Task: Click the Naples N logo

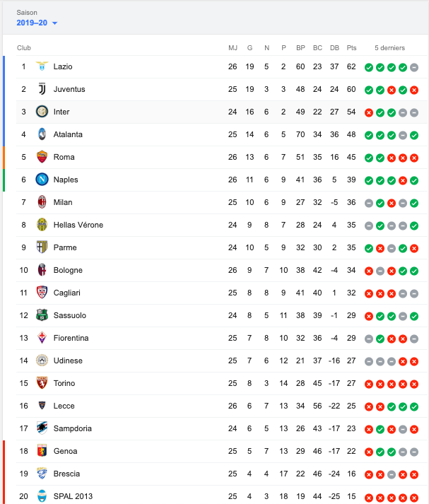Action: tap(42, 180)
